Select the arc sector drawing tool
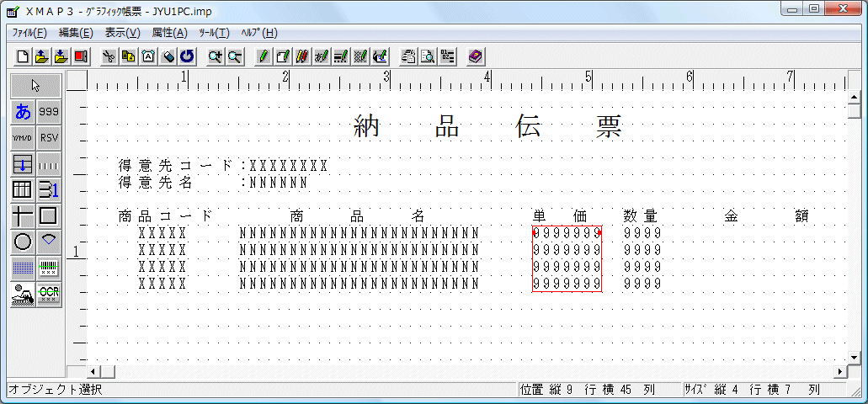Image resolution: width=868 pixels, height=404 pixels. point(49,242)
